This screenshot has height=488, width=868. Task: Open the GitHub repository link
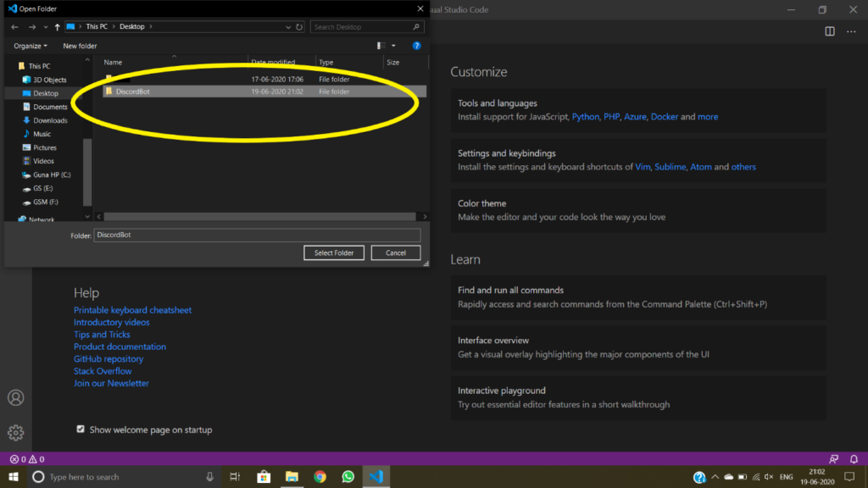[x=108, y=358]
